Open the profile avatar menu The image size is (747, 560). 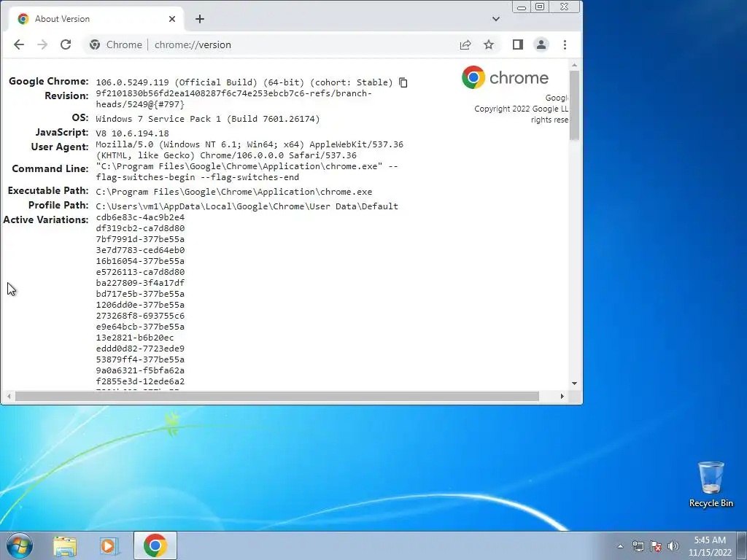pos(541,44)
